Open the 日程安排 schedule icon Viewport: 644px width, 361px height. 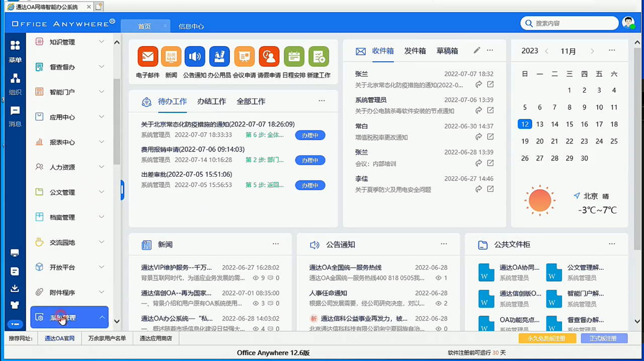pos(294,57)
